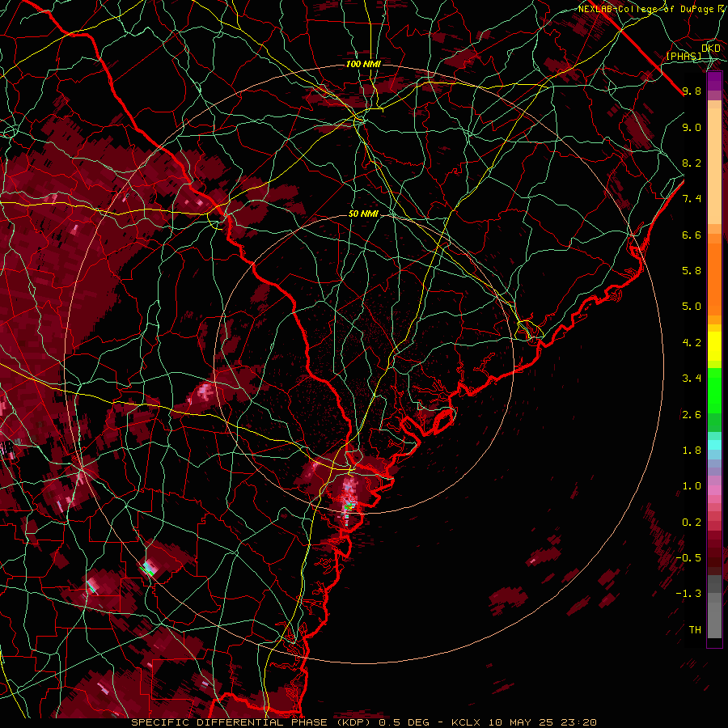728x728 pixels.
Task: Click the "50 NMI" range ring label
Action: pyautogui.click(x=363, y=214)
